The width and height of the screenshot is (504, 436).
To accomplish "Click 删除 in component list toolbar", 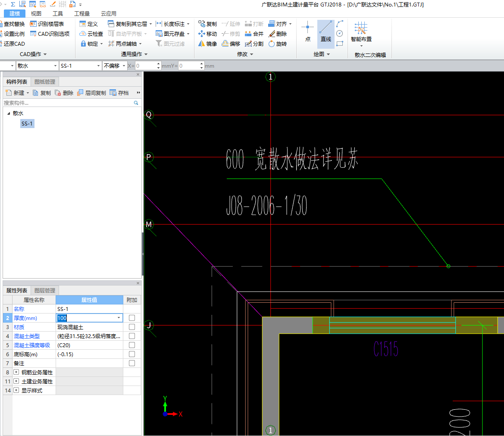I will coord(64,93).
